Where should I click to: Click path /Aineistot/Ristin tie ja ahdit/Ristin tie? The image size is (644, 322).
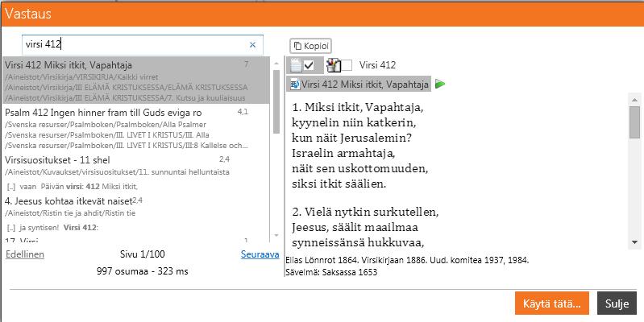point(70,213)
